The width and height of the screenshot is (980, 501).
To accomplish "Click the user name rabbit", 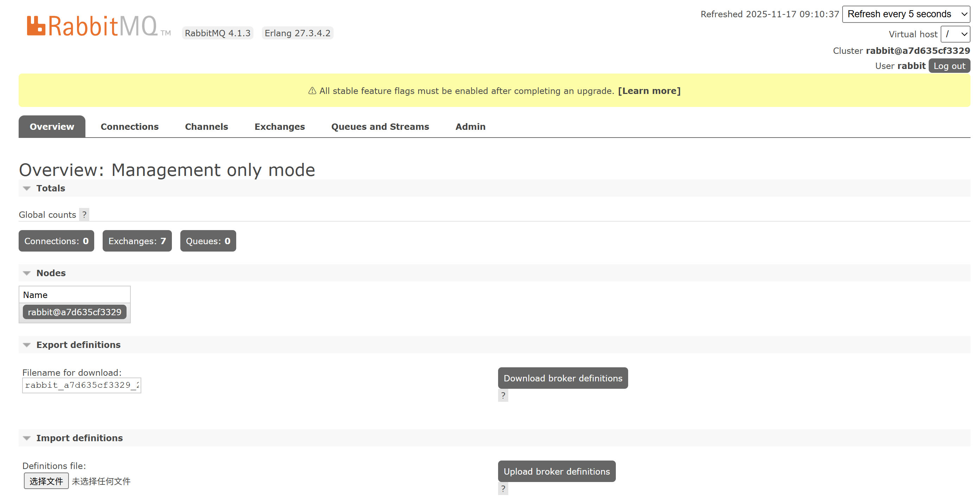I will (911, 66).
